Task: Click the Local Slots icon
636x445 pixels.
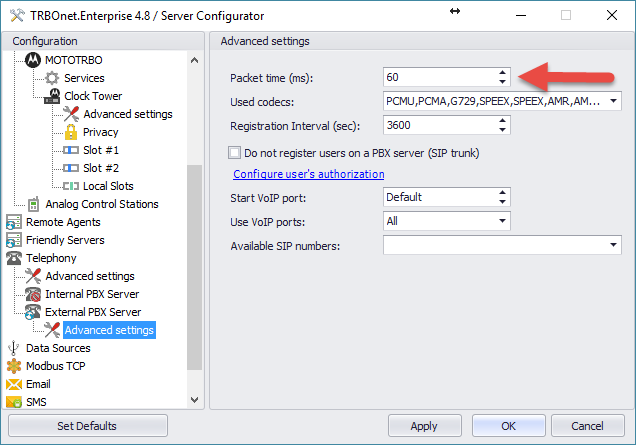Action: point(71,186)
